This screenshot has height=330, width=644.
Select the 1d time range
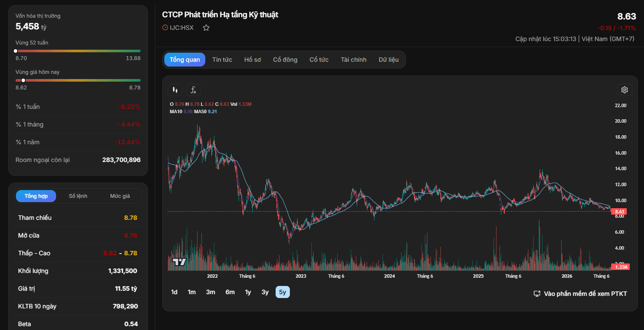tap(174, 292)
